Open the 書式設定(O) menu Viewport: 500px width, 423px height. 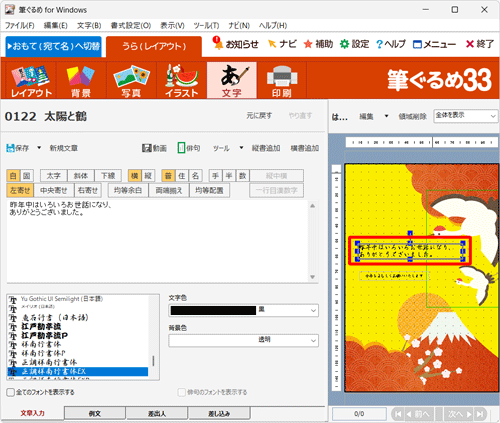point(131,26)
